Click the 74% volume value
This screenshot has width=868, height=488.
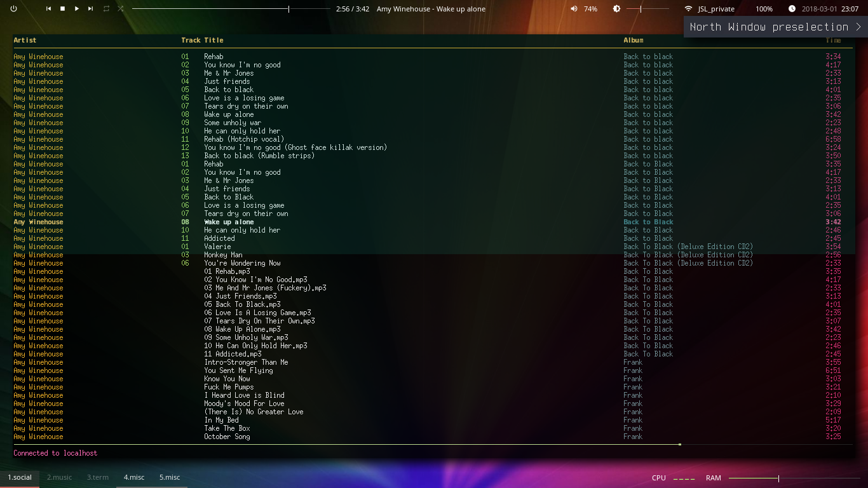[x=590, y=9]
